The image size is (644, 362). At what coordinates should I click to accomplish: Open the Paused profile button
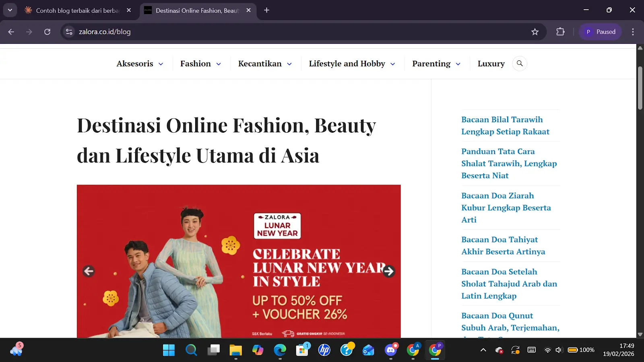(600, 32)
